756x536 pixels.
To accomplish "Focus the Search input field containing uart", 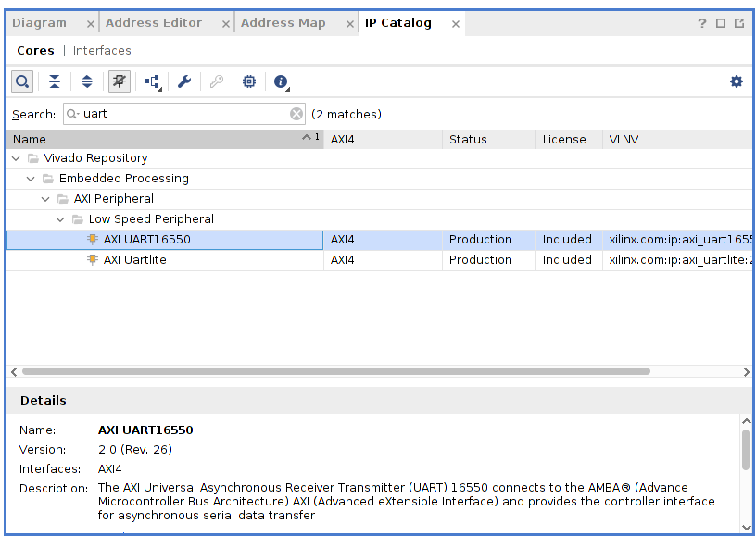I will (x=184, y=114).
